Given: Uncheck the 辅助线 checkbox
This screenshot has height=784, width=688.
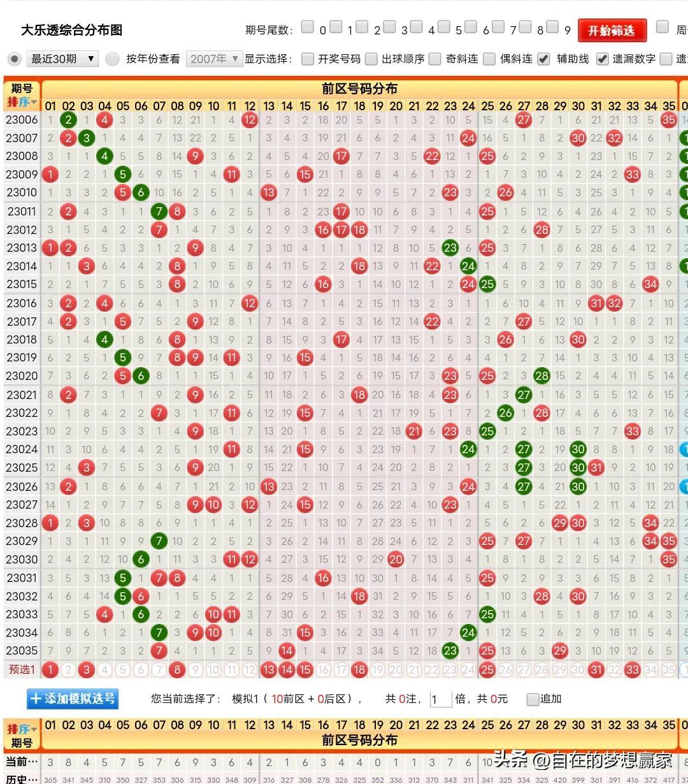Looking at the screenshot, I should pos(543,59).
